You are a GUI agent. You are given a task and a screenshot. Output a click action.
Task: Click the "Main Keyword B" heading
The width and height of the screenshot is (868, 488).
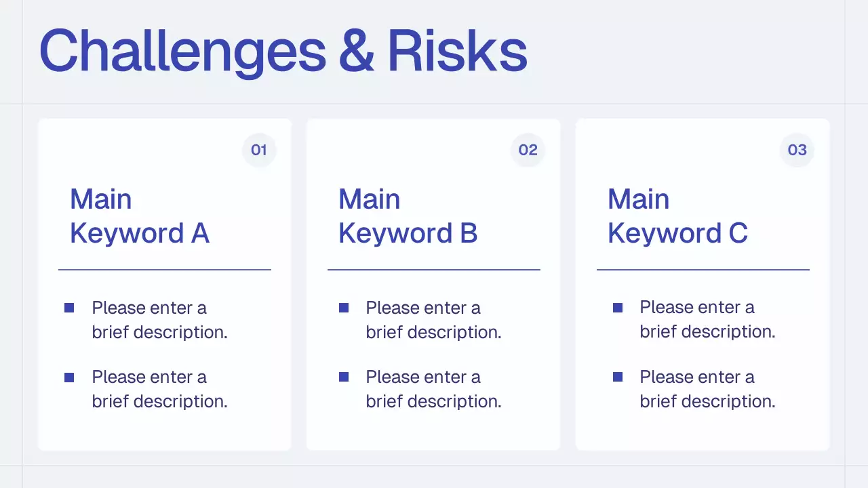[408, 216]
